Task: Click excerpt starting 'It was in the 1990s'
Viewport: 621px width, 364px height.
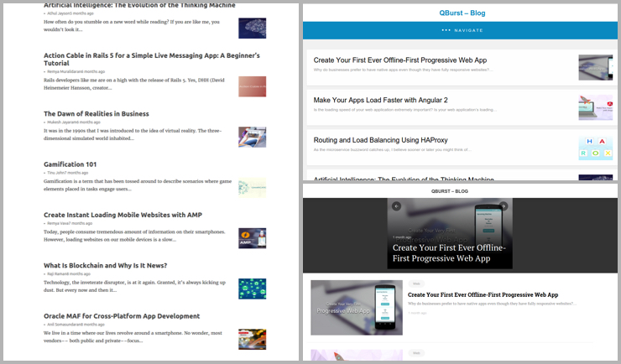Action: (x=133, y=134)
